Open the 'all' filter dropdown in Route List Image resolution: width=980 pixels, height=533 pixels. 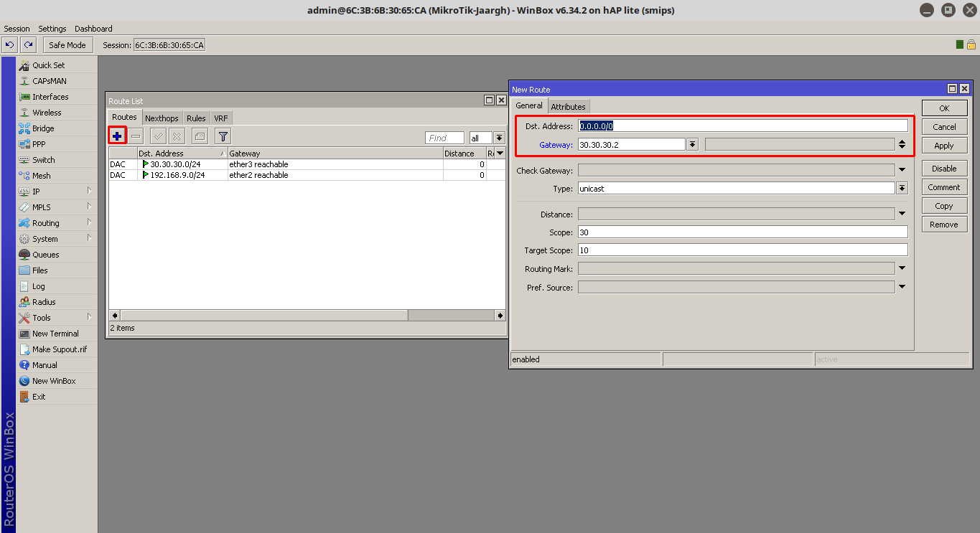pyautogui.click(x=498, y=137)
